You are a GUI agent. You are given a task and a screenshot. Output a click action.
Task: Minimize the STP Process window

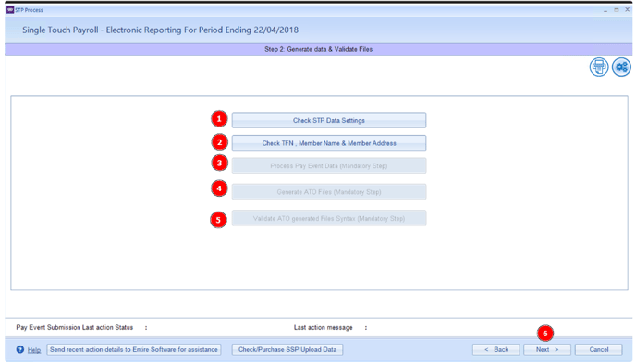[x=605, y=10]
